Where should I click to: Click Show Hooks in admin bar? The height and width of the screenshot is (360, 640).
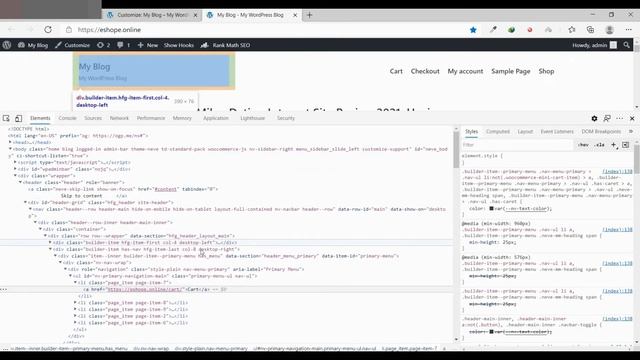click(x=179, y=45)
